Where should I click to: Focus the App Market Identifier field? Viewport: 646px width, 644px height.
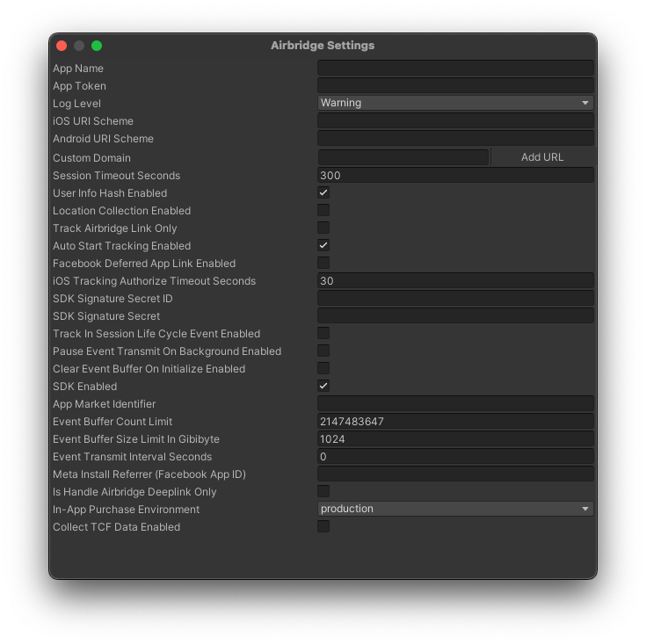455,403
